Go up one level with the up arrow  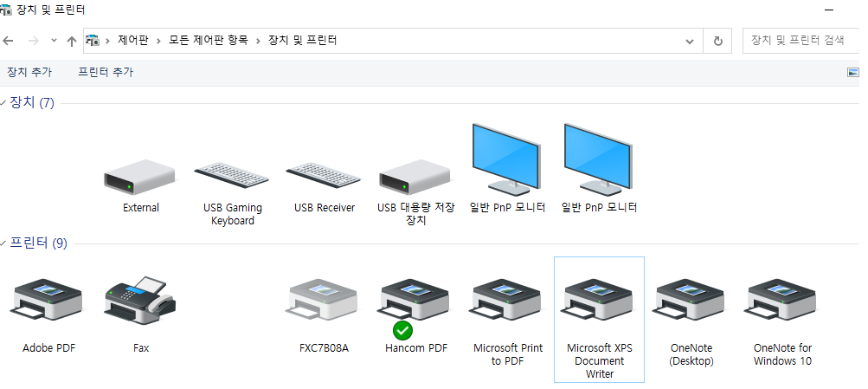click(x=72, y=41)
